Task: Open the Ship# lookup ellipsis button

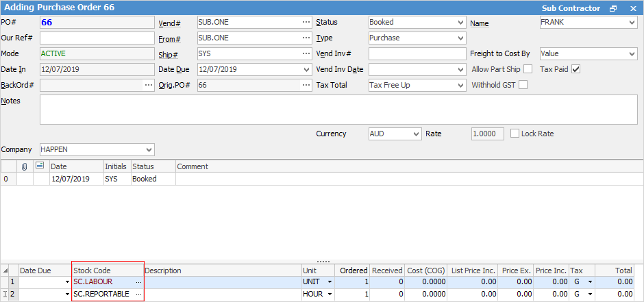Action: pyautogui.click(x=306, y=54)
